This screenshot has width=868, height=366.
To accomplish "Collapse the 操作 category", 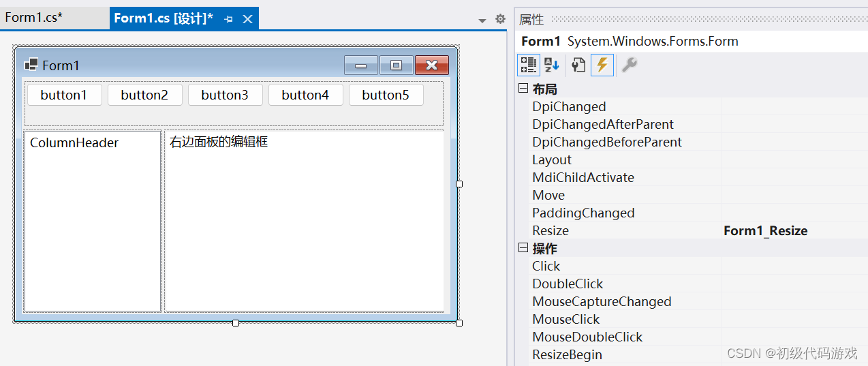I will (x=523, y=248).
